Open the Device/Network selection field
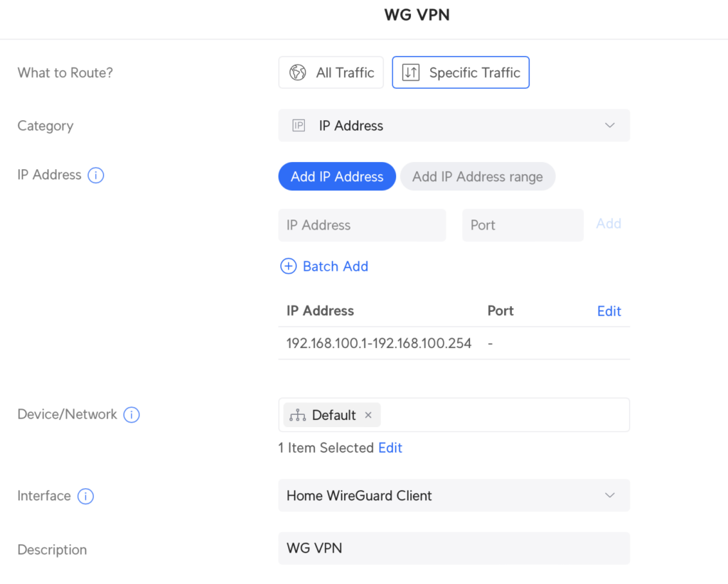Viewport: 728px width, 584px height. [x=498, y=415]
